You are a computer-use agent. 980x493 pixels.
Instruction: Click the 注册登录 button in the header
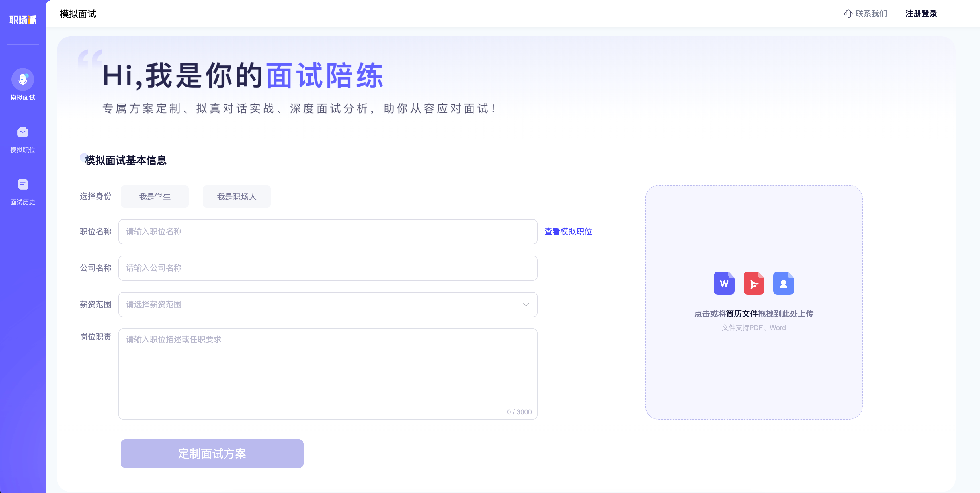pyautogui.click(x=921, y=14)
